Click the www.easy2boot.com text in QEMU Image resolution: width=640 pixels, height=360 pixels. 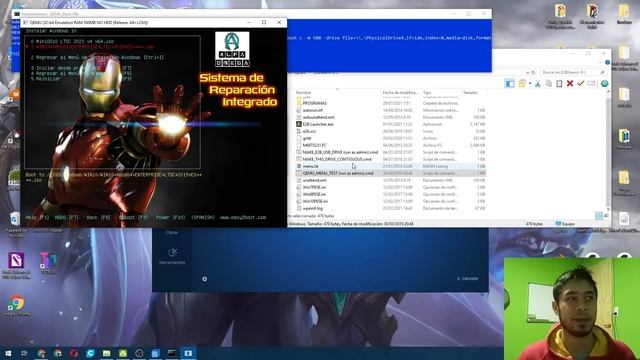[243, 218]
